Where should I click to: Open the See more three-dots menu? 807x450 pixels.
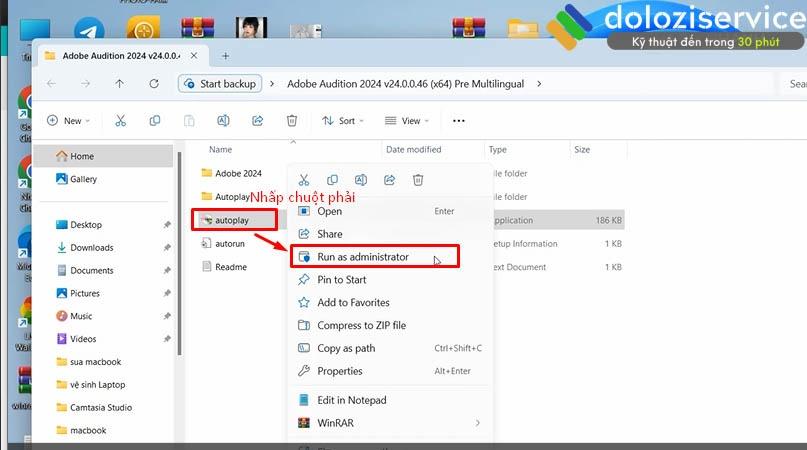459,120
